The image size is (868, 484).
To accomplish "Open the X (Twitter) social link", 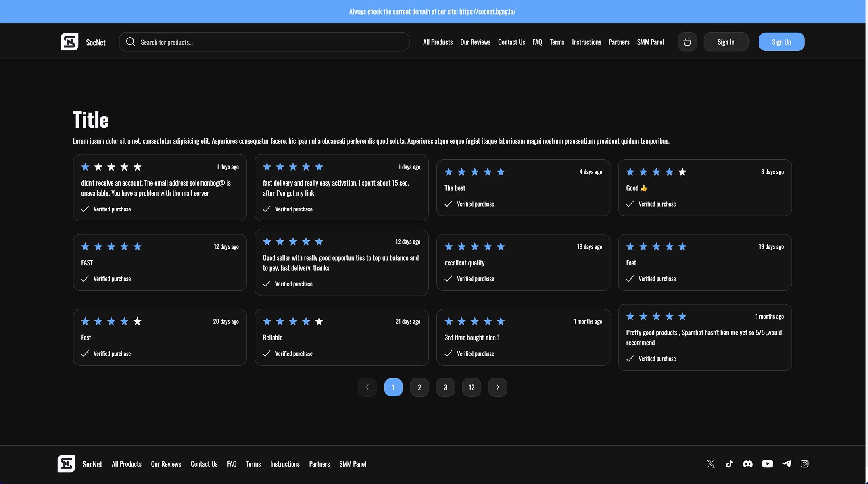I will 711,464.
